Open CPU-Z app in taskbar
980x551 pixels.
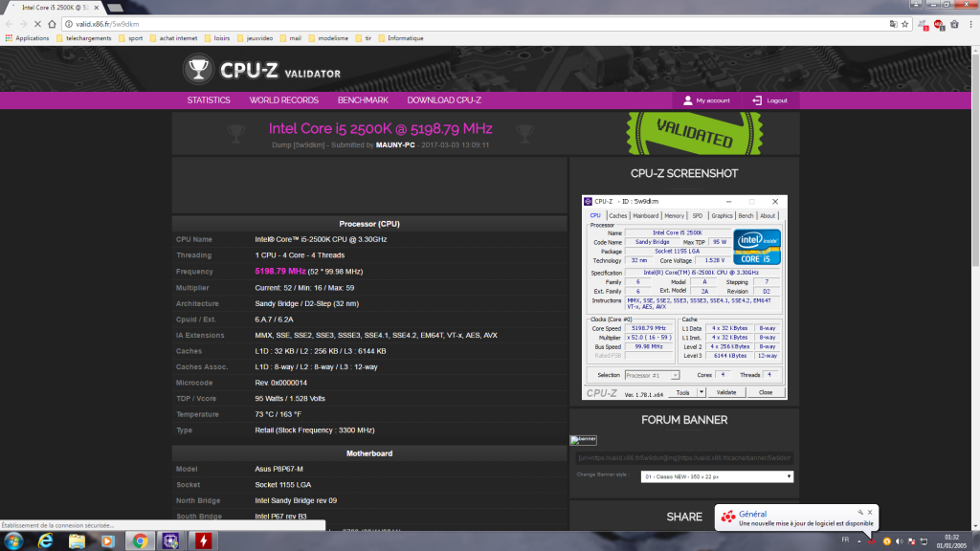[x=170, y=541]
